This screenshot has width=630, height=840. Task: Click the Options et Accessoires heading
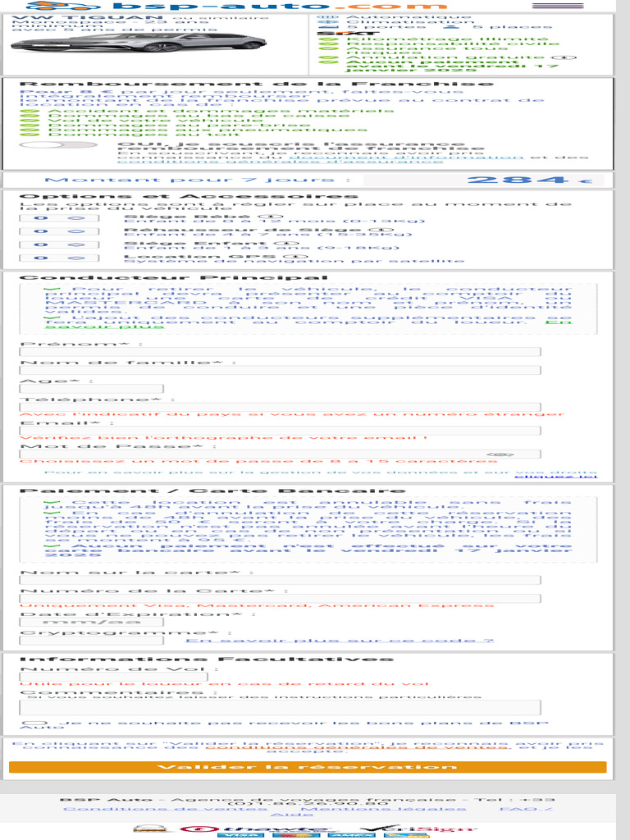coord(189,196)
